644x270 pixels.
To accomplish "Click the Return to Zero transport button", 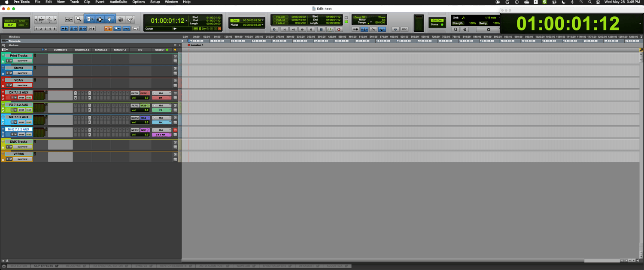I will (x=284, y=30).
